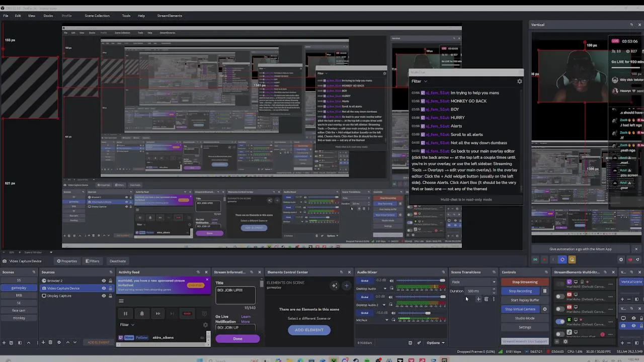
Task: Open the Tools menu
Action: coord(126,16)
